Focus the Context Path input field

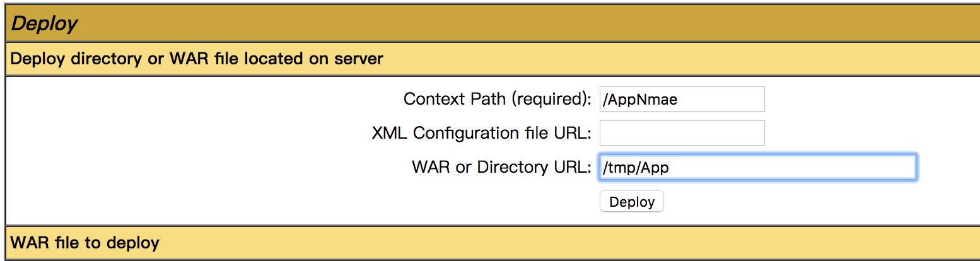[x=682, y=99]
